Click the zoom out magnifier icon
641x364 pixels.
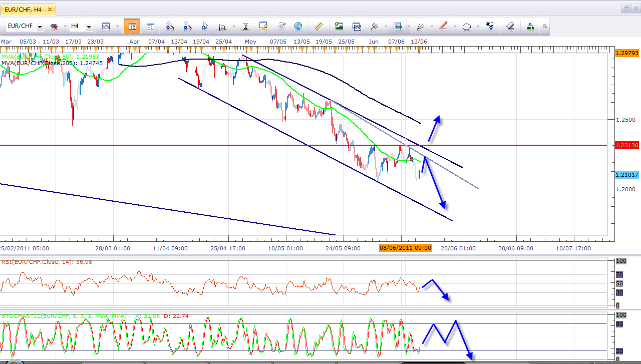point(187,26)
